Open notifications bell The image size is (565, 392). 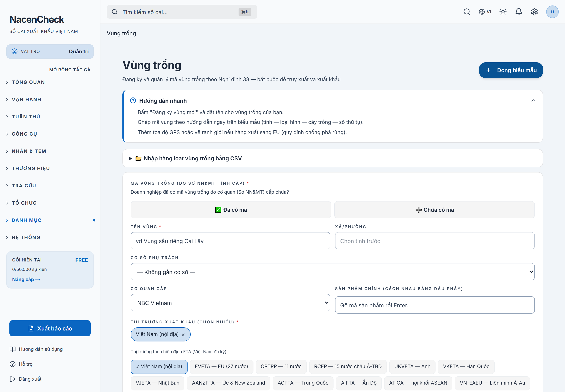pyautogui.click(x=519, y=12)
